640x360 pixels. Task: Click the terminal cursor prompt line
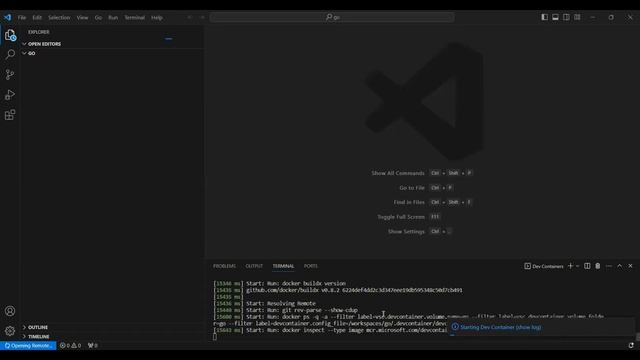click(215, 337)
